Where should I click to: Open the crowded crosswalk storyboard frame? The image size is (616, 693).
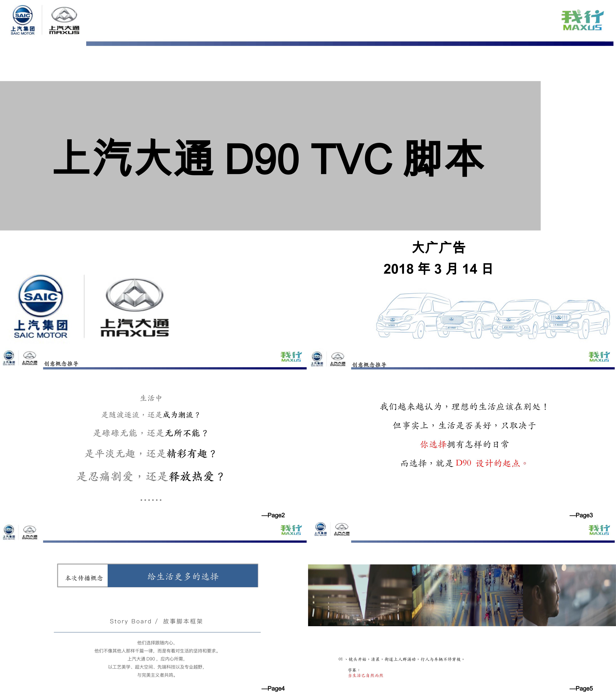[x=467, y=595]
